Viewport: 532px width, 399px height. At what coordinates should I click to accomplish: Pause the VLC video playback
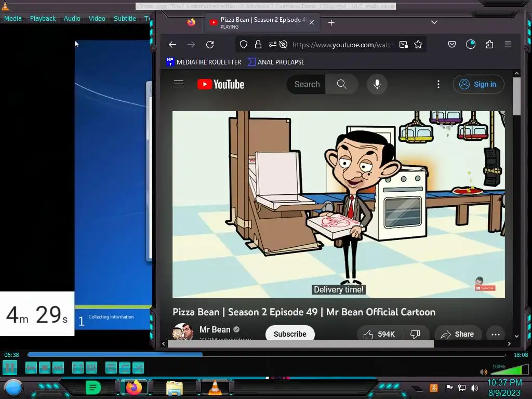pos(10,368)
